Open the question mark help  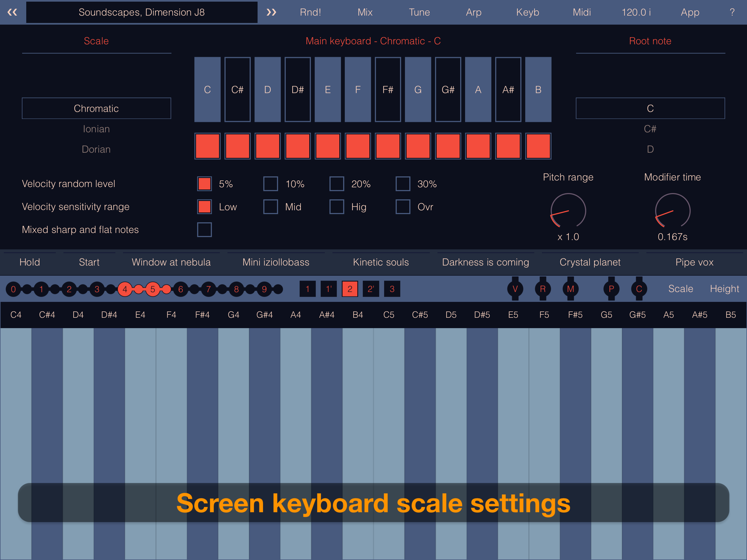tap(732, 12)
